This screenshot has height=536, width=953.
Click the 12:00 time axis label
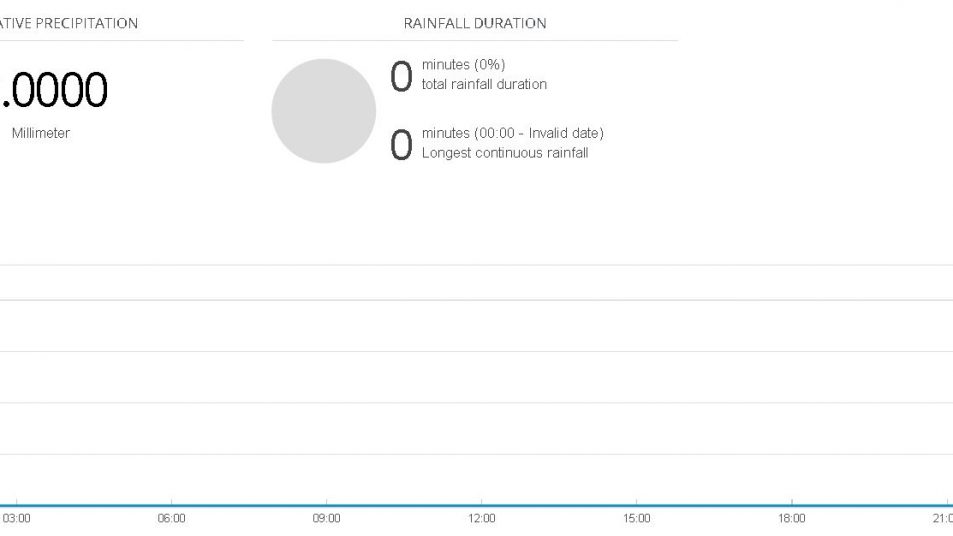(x=482, y=519)
